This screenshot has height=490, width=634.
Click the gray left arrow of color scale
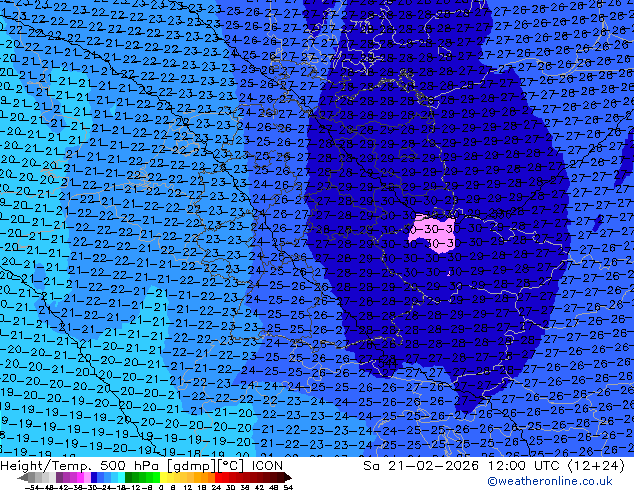(23, 477)
